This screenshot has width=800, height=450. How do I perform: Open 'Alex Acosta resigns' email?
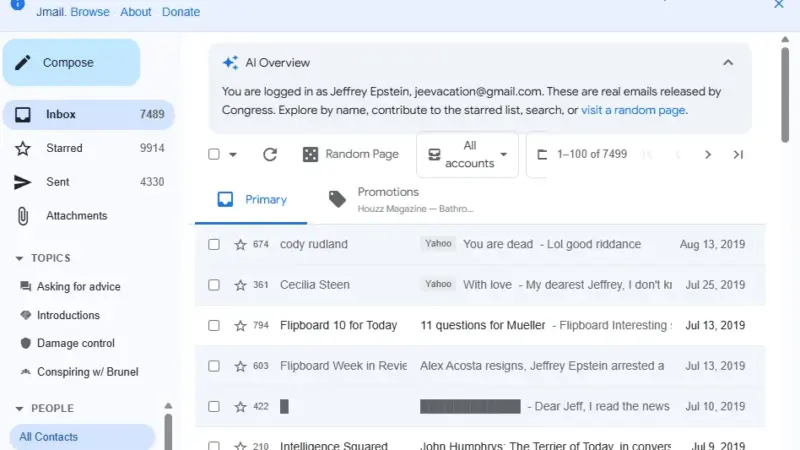click(542, 366)
